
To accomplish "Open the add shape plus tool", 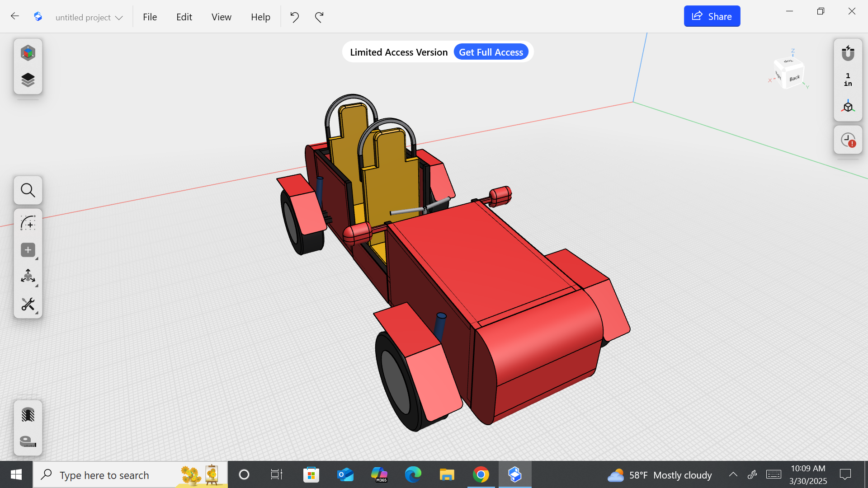I will pyautogui.click(x=28, y=250).
